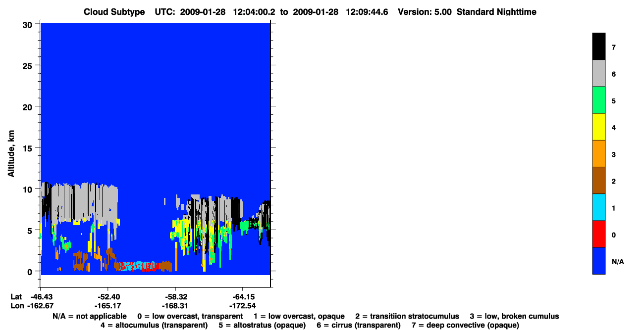Viewport: 644px width, 330px height.
Task: Click the 'Version: 5.00' text in title
Action: pos(425,12)
